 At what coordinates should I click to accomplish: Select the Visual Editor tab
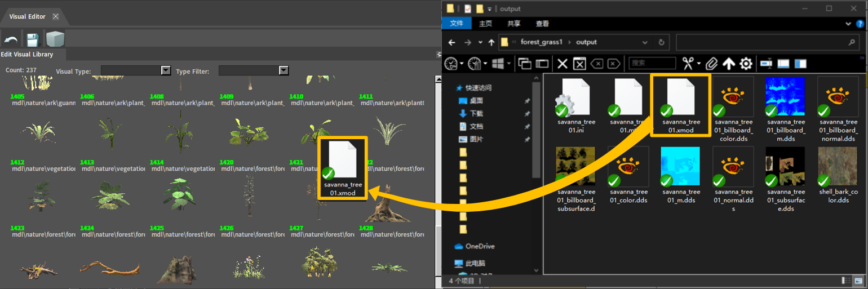[27, 17]
